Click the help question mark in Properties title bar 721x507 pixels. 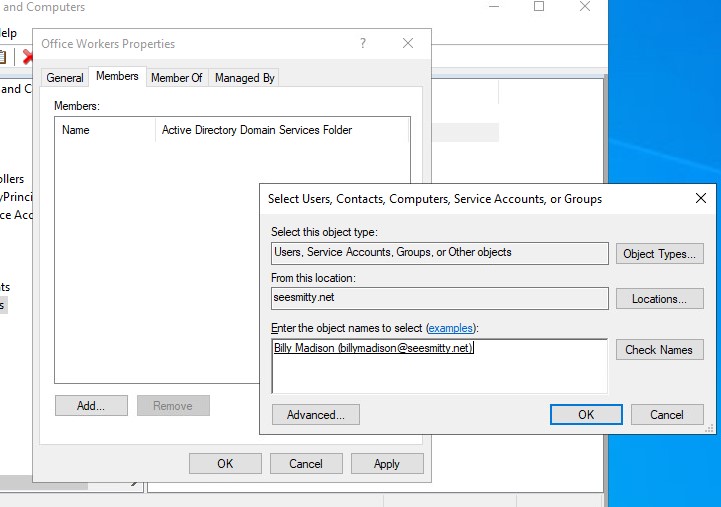coord(363,43)
